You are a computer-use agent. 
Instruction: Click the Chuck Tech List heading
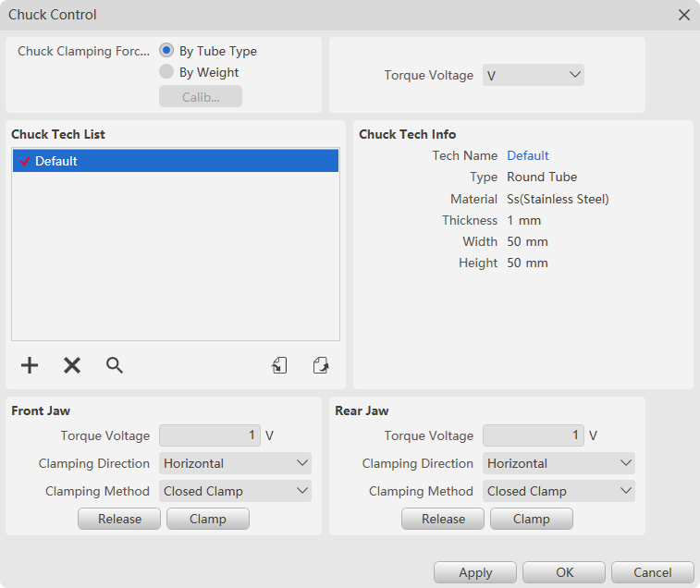click(58, 134)
